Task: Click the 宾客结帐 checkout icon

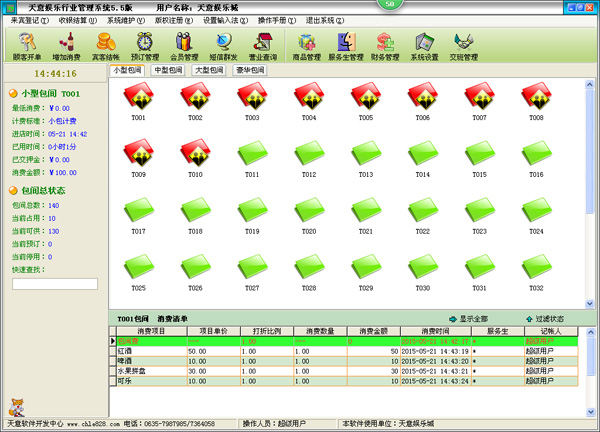Action: pyautogui.click(x=105, y=45)
